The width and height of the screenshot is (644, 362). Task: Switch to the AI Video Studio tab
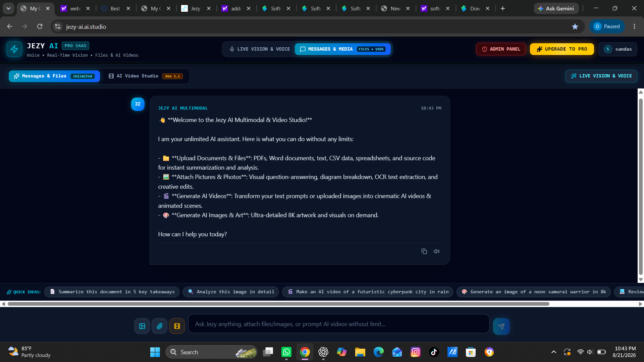[x=146, y=76]
